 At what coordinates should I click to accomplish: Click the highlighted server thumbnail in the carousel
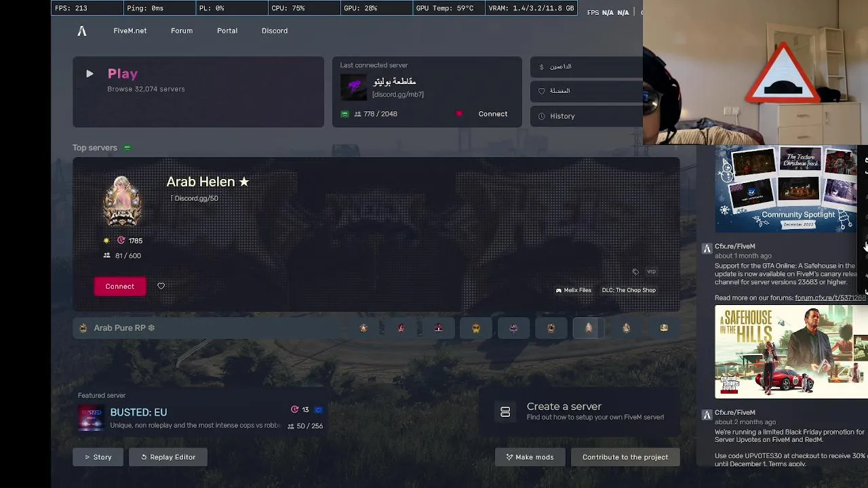point(588,328)
